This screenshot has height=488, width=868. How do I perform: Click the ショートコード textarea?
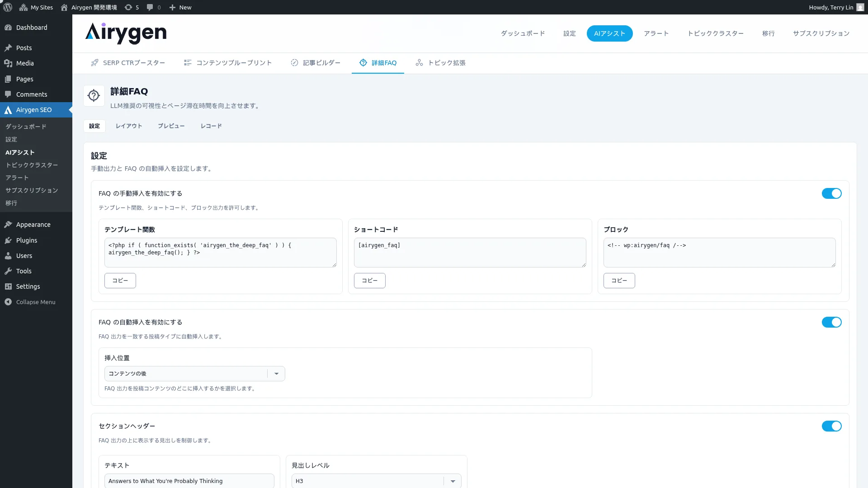(470, 253)
